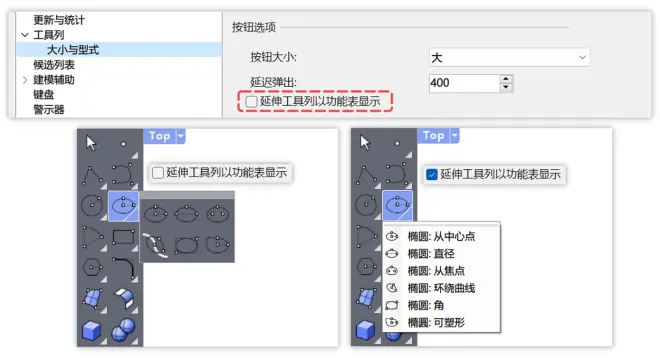Select the Rectangle tool in left toolbar
The image size is (660, 360).
coord(123,237)
